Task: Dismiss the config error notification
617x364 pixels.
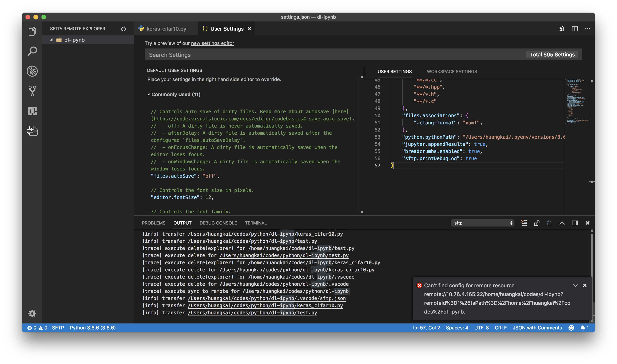Action: click(585, 286)
